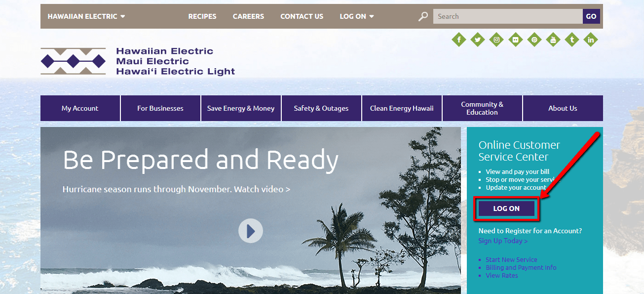Viewport: 644px width, 294px height.
Task: Open the YouTube social icon
Action: click(553, 40)
